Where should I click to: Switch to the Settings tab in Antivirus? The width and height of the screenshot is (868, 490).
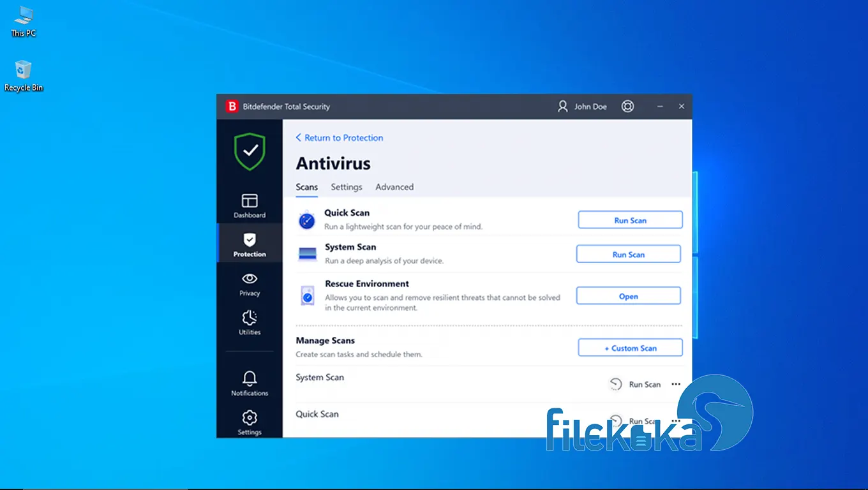pyautogui.click(x=347, y=187)
